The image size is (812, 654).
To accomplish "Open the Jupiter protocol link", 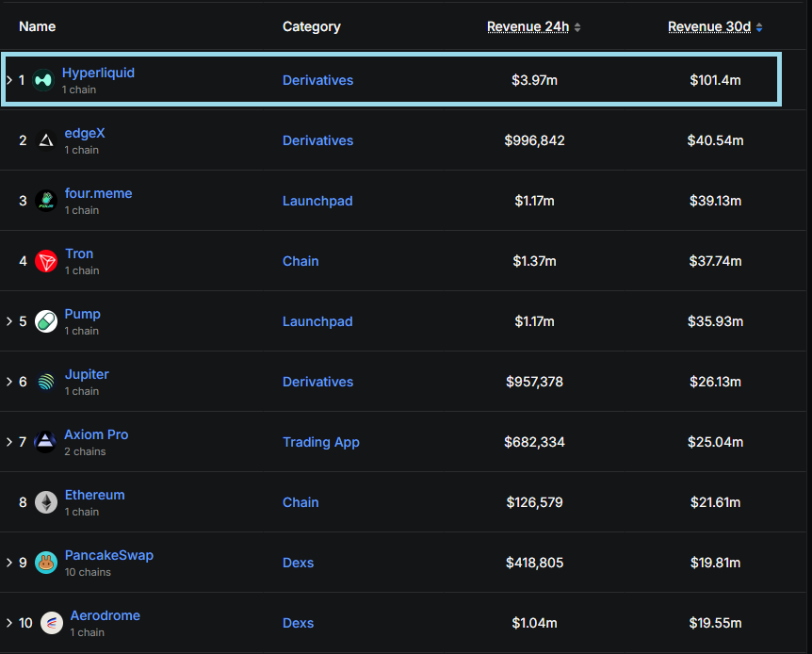I will coord(87,374).
